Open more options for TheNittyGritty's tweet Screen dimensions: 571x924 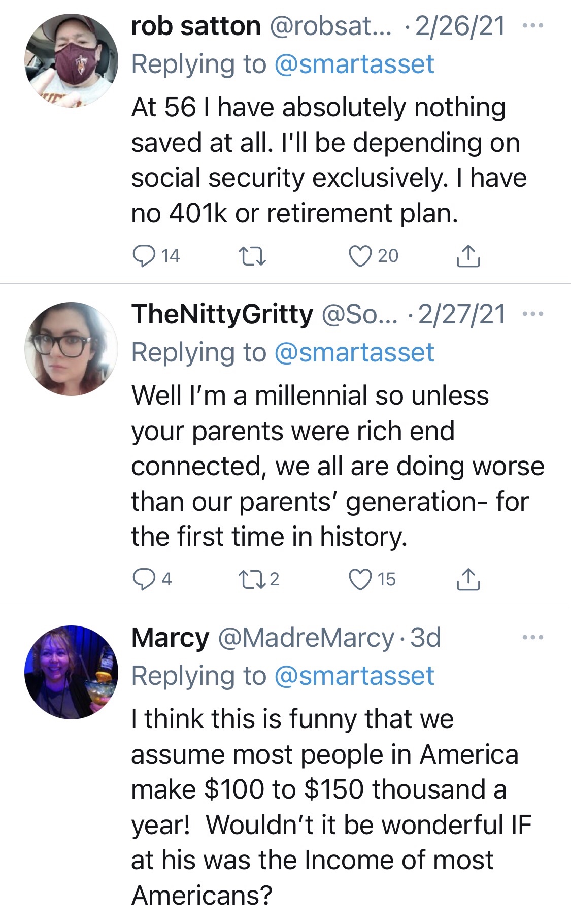click(533, 314)
